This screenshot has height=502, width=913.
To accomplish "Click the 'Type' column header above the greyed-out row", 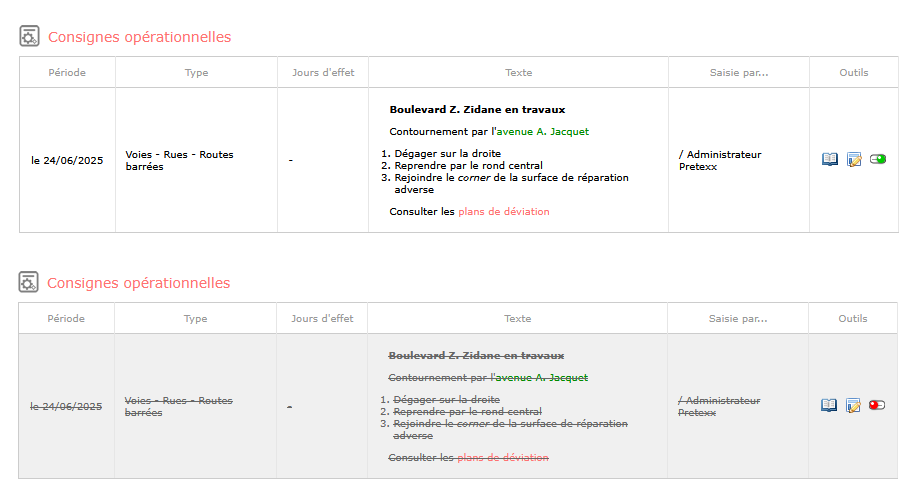I will click(196, 319).
